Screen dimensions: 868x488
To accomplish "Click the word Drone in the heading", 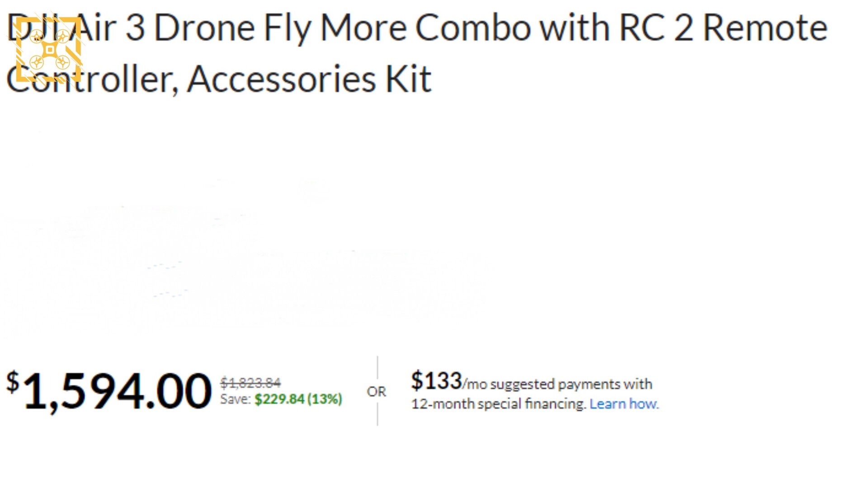I will [204, 28].
